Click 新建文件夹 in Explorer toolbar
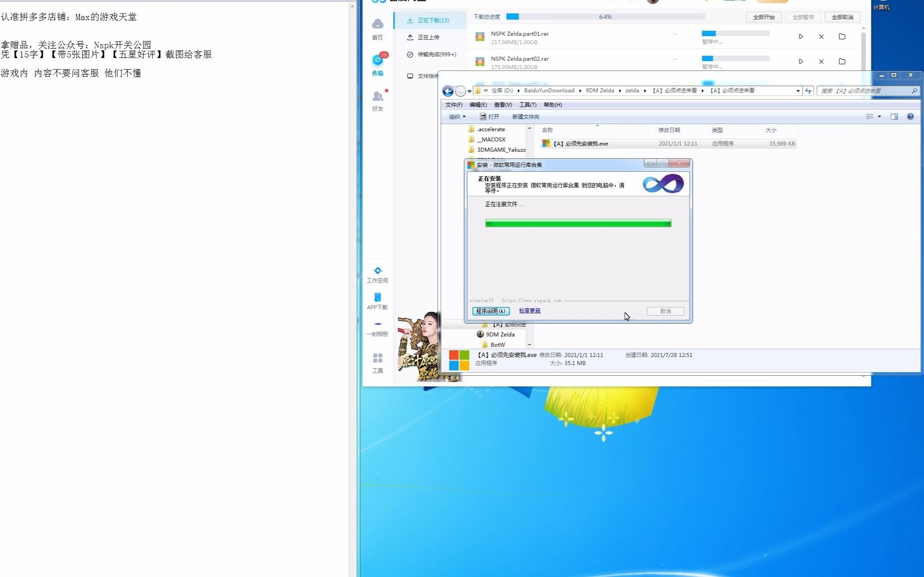This screenshot has width=924, height=577. (526, 117)
